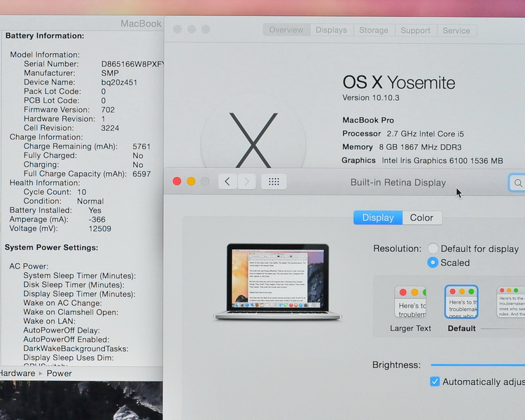Click Hardware in the path bar
Image resolution: width=525 pixels, height=420 pixels.
pos(17,373)
